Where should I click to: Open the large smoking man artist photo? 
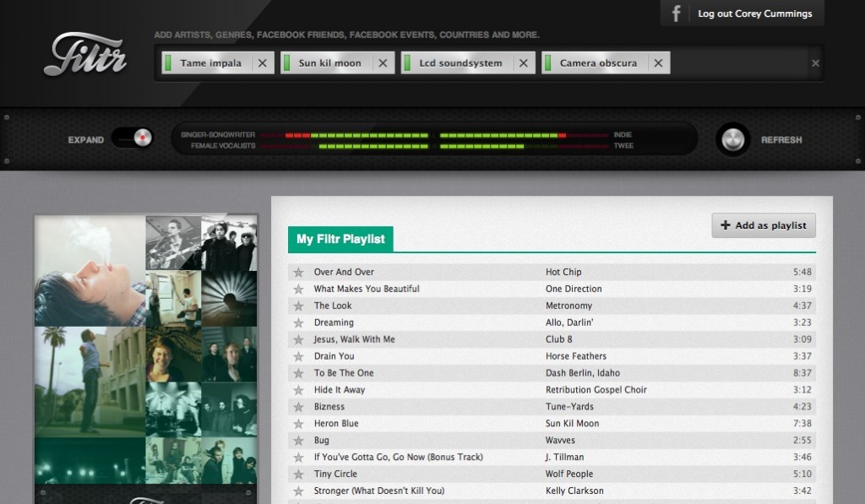pyautogui.click(x=90, y=271)
